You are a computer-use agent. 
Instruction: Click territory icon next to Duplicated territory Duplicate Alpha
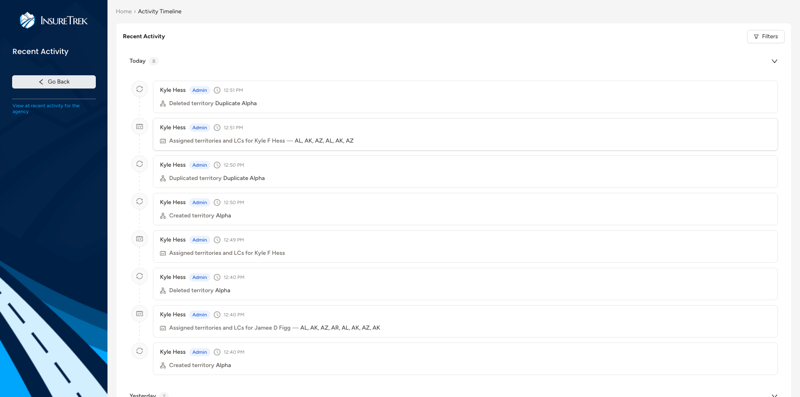pos(163,178)
